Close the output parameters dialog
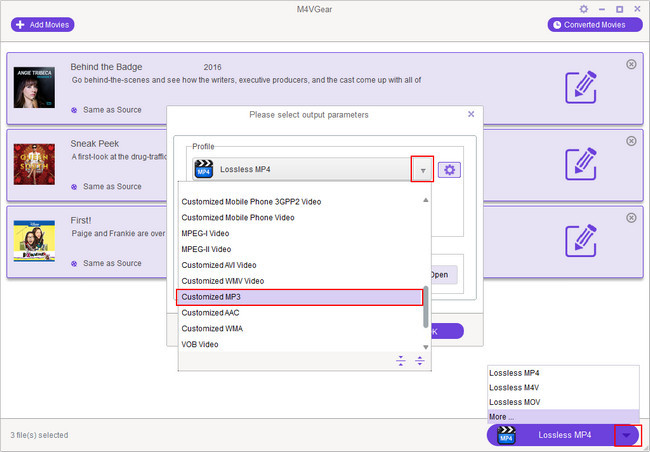The image size is (650, 452). (x=471, y=114)
